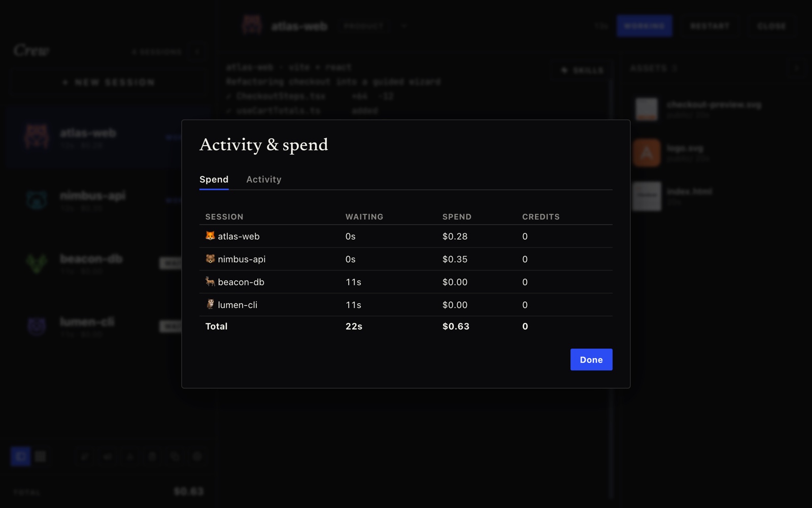Click the Total row label
Screen dimensions: 812x508
coord(216,326)
